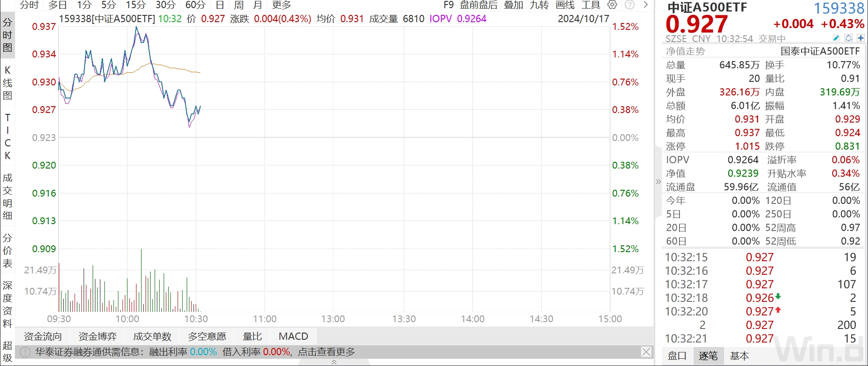Click the 外盘 326.16万 value
This screenshot has height=366, width=868.
(x=739, y=92)
